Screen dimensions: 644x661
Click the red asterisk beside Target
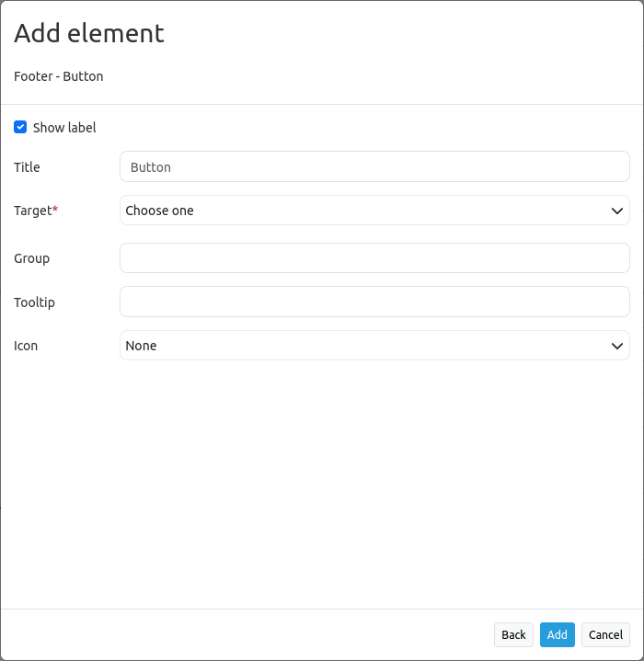pyautogui.click(x=55, y=210)
